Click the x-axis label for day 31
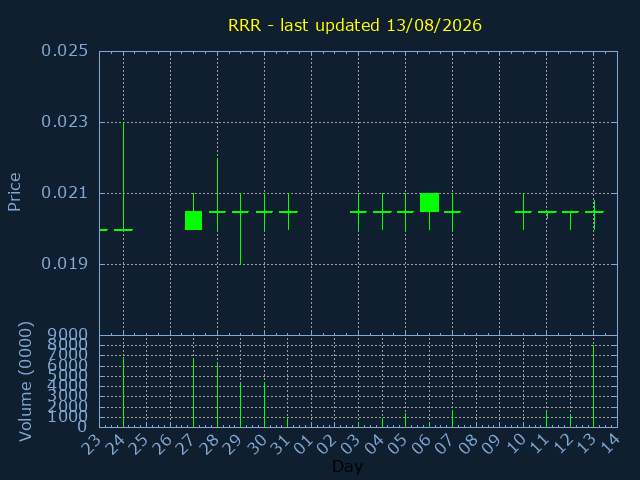 coord(280,444)
